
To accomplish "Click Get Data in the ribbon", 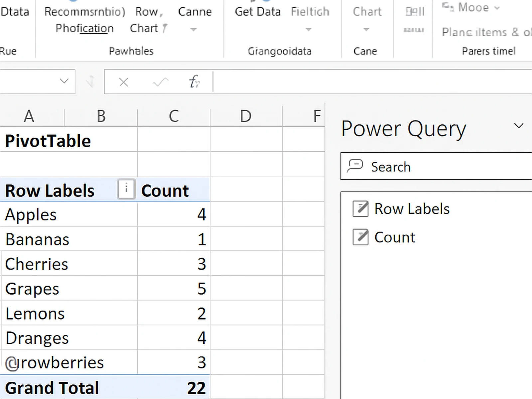I will coord(257,12).
